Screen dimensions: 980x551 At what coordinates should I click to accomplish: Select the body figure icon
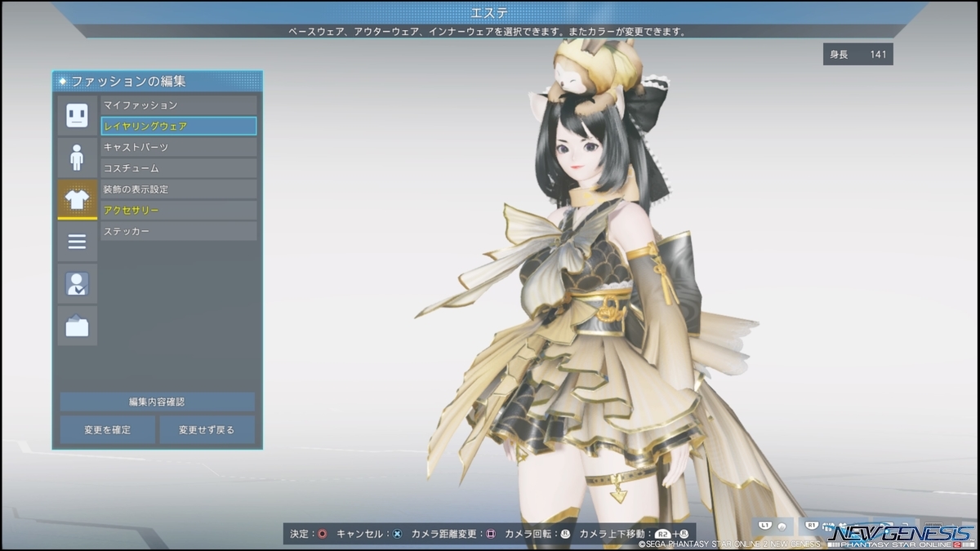point(77,158)
